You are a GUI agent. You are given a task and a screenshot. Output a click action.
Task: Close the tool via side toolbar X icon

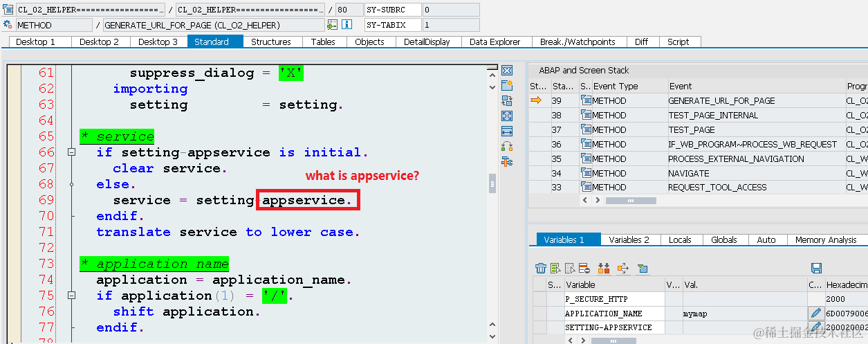click(507, 71)
